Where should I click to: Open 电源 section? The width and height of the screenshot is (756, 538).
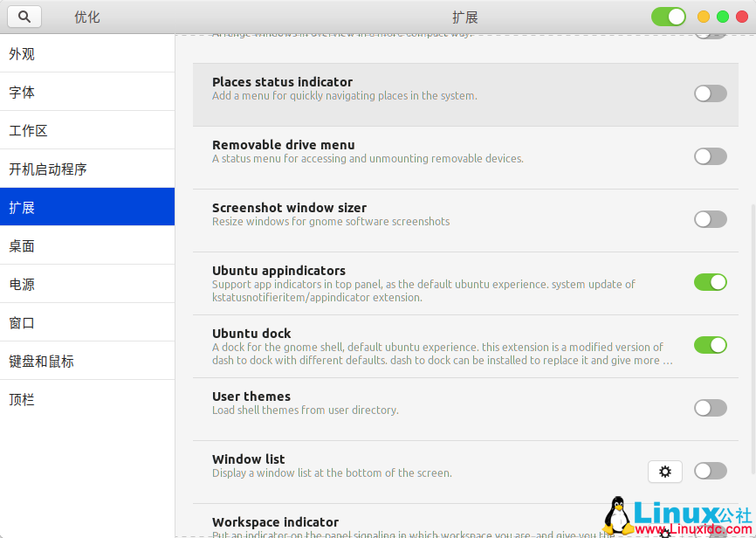pyautogui.click(x=87, y=284)
